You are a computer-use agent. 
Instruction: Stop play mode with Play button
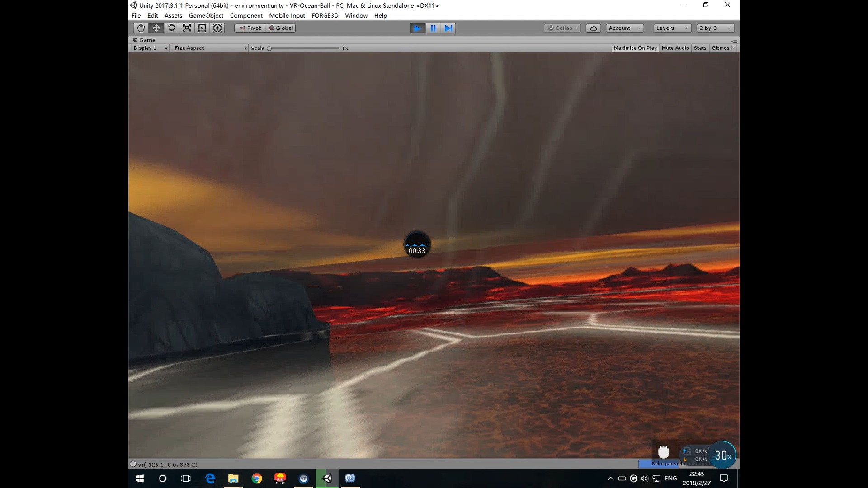[x=417, y=28]
